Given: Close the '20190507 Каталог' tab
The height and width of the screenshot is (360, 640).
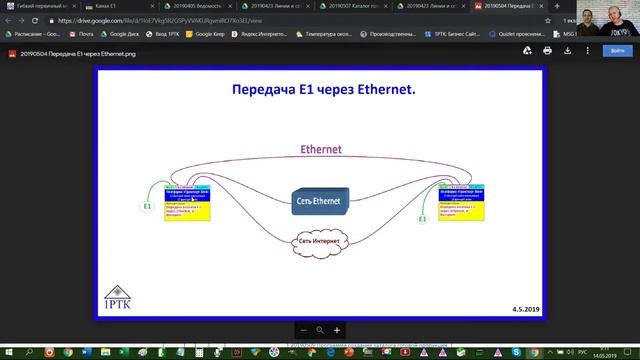Looking at the screenshot, I should click(x=386, y=6).
